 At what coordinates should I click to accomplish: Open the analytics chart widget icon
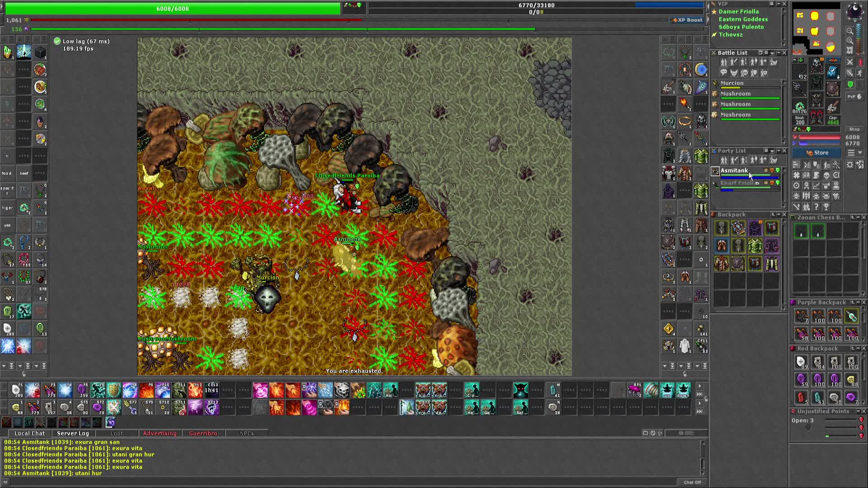click(x=816, y=186)
